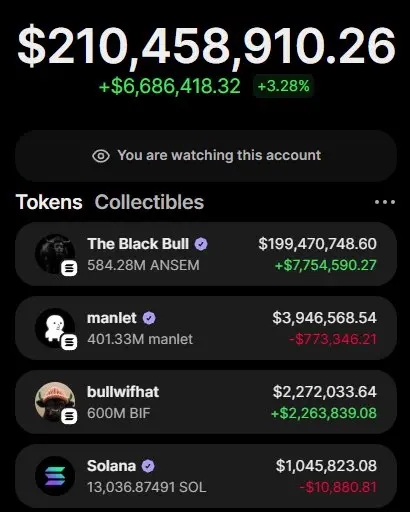The width and height of the screenshot is (410, 512).
Task: Open the bullwifhat BIF token row
Action: click(206, 402)
